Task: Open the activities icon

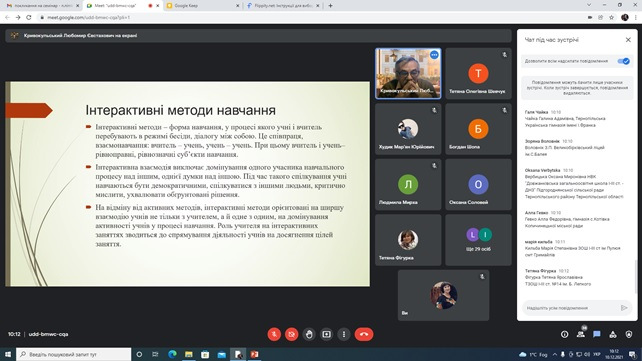Action: point(613,334)
